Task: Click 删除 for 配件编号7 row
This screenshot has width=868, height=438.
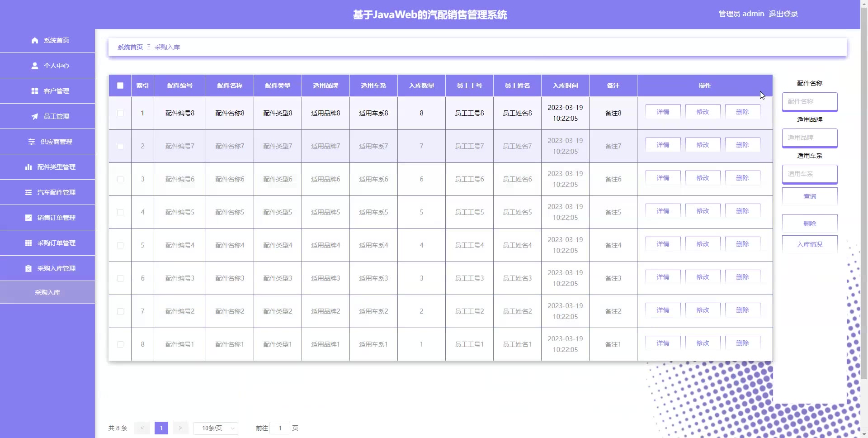Action: (x=742, y=145)
